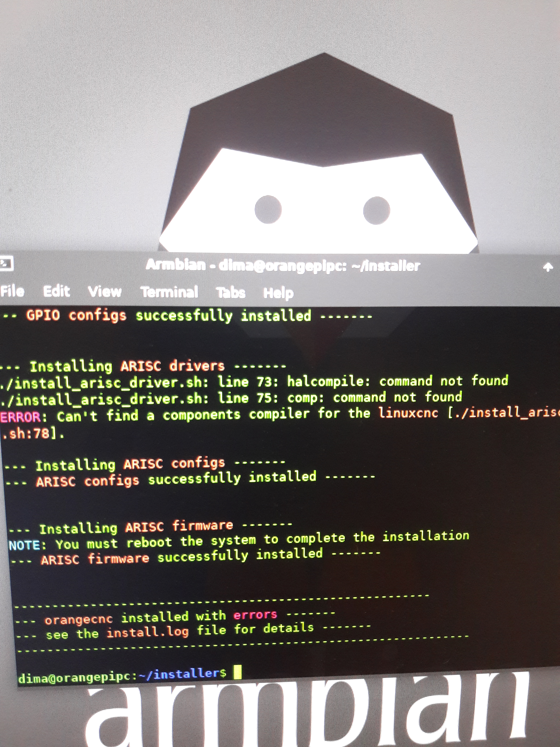Click 'GPIO configs successfully installed' line
The image size is (560, 747).
click(169, 316)
